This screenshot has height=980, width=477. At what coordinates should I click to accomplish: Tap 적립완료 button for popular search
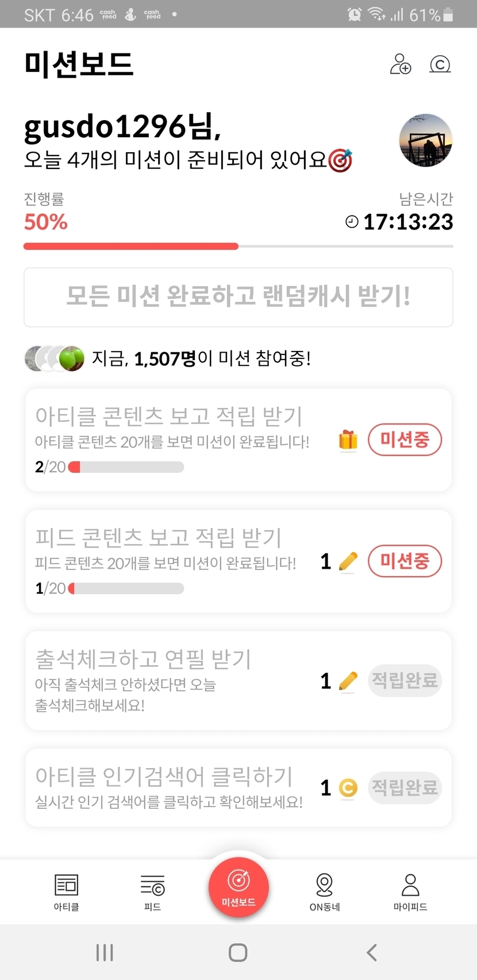click(x=405, y=788)
